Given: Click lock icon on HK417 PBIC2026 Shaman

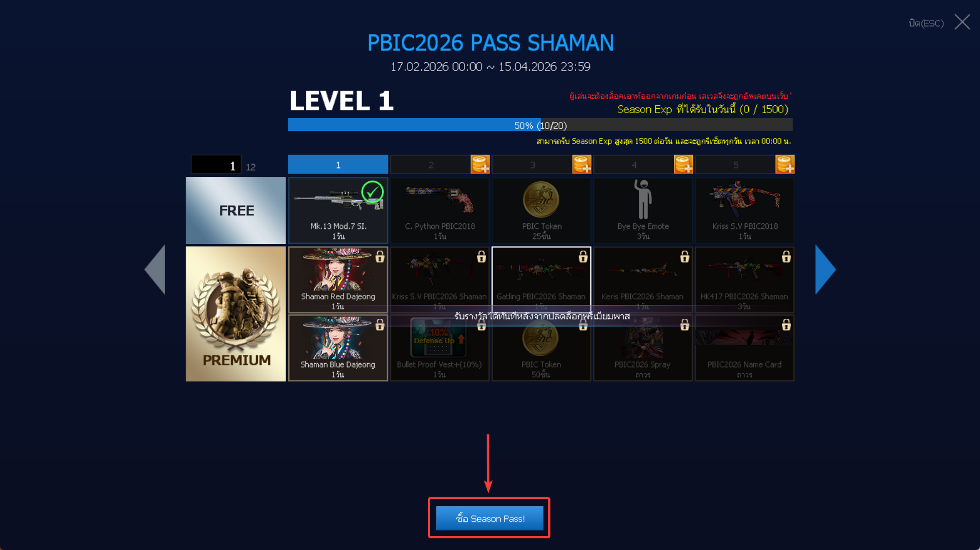Looking at the screenshot, I should [x=786, y=256].
